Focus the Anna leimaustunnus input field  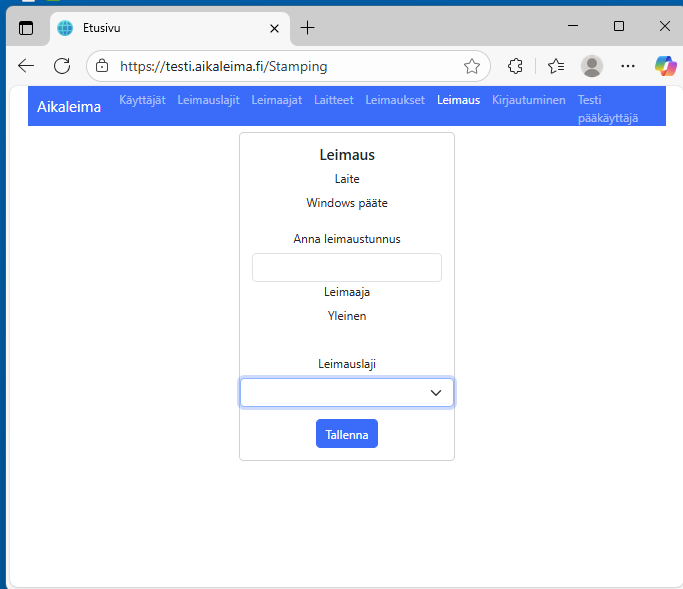[x=347, y=267]
